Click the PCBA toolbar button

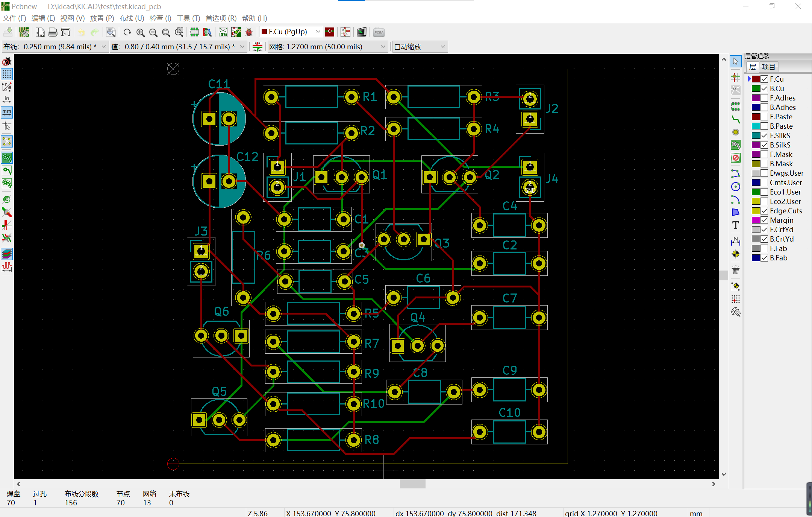click(x=379, y=32)
